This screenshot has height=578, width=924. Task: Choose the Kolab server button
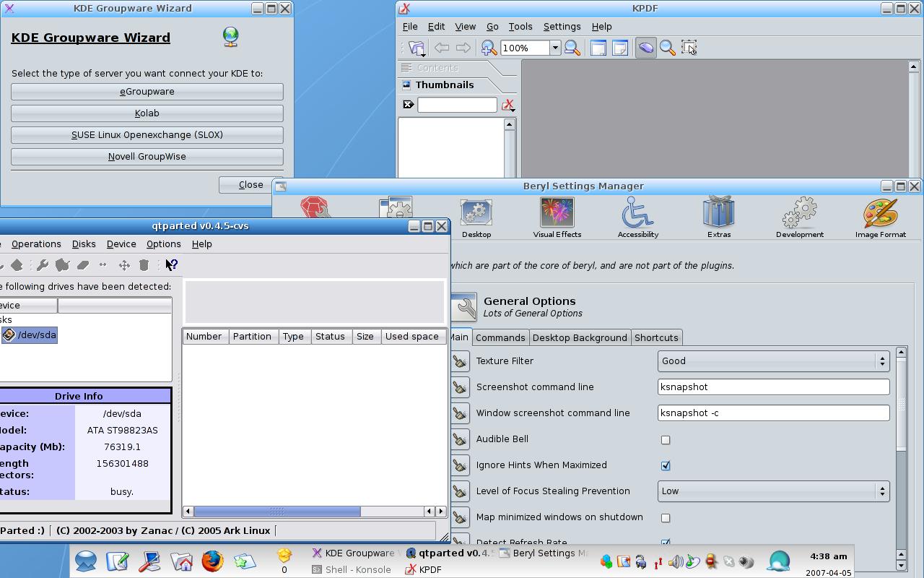click(x=147, y=113)
